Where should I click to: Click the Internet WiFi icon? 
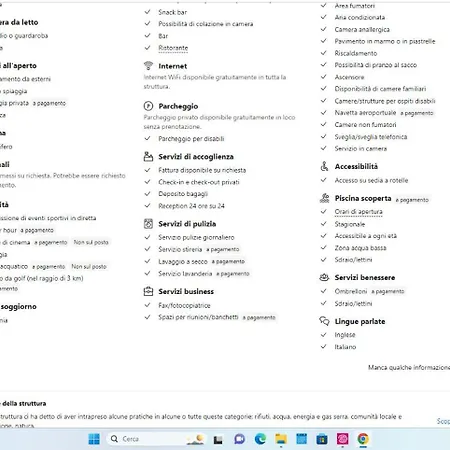pyautogui.click(x=148, y=66)
